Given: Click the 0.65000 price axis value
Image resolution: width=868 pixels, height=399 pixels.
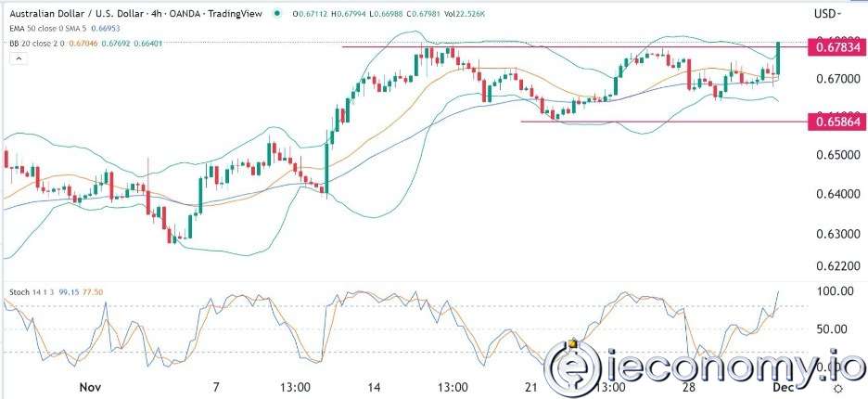Looking at the screenshot, I should click(x=834, y=155).
